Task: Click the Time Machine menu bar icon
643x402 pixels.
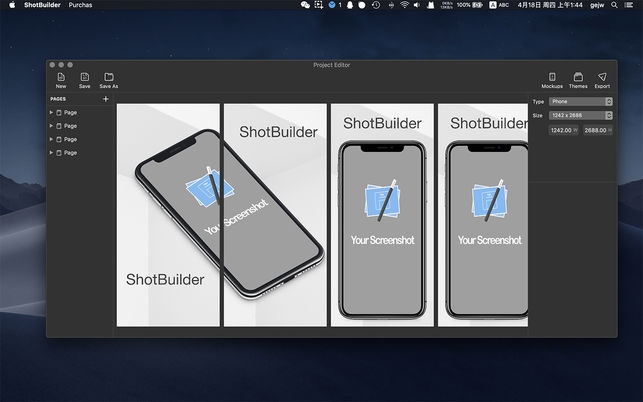Action: 376,5
